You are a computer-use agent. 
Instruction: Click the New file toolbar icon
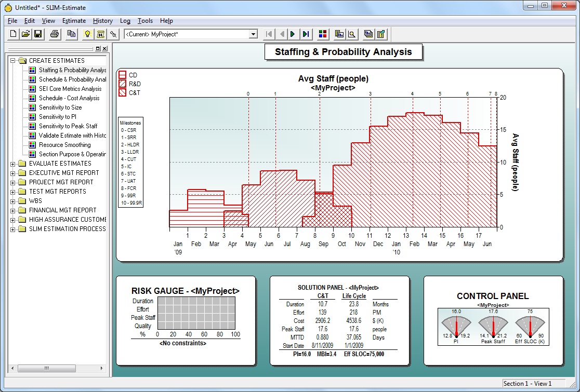point(14,34)
